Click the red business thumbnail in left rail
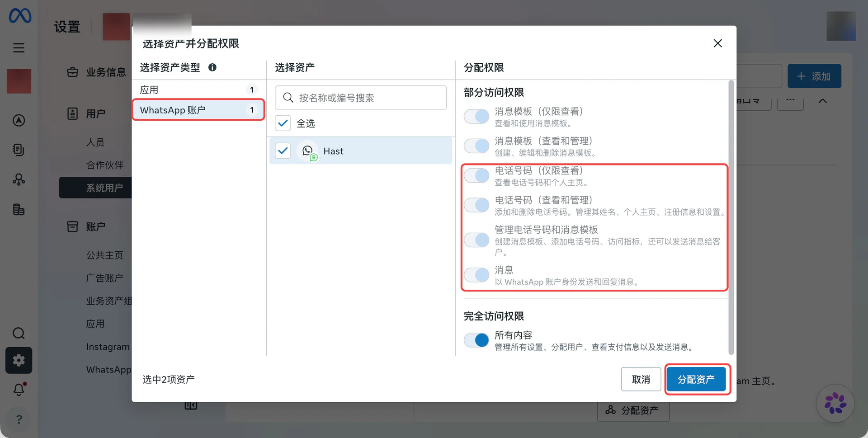The width and height of the screenshot is (868, 438). (19, 81)
